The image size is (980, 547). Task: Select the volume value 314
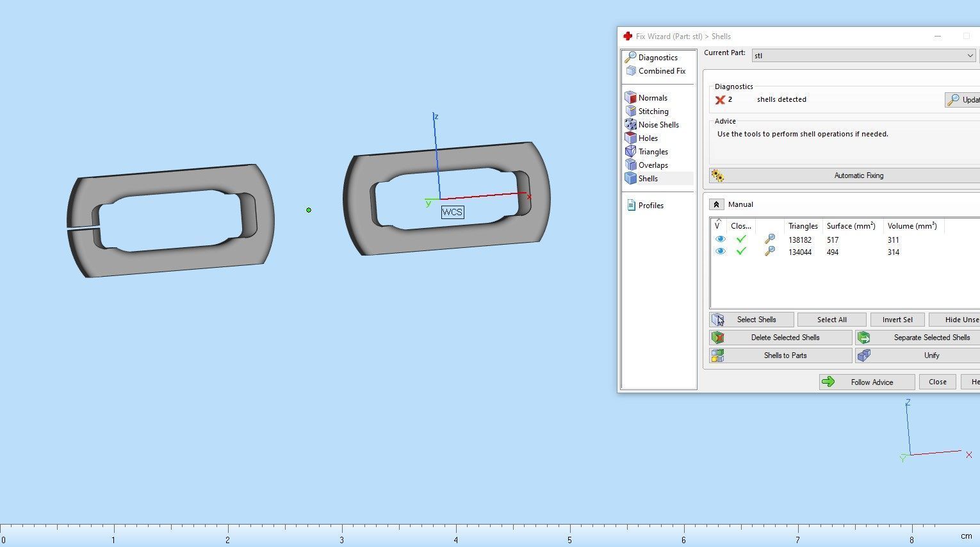(894, 252)
